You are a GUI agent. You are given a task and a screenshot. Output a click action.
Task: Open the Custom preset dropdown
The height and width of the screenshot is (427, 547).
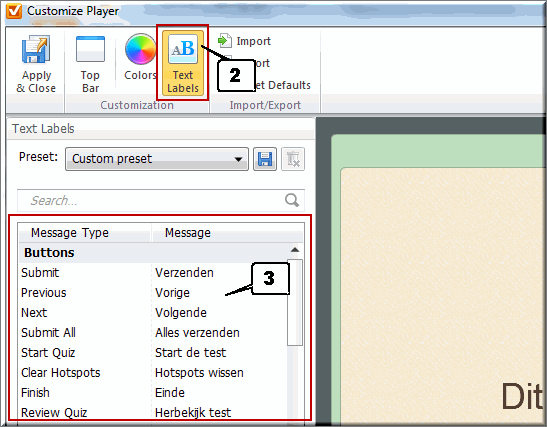pos(157,159)
